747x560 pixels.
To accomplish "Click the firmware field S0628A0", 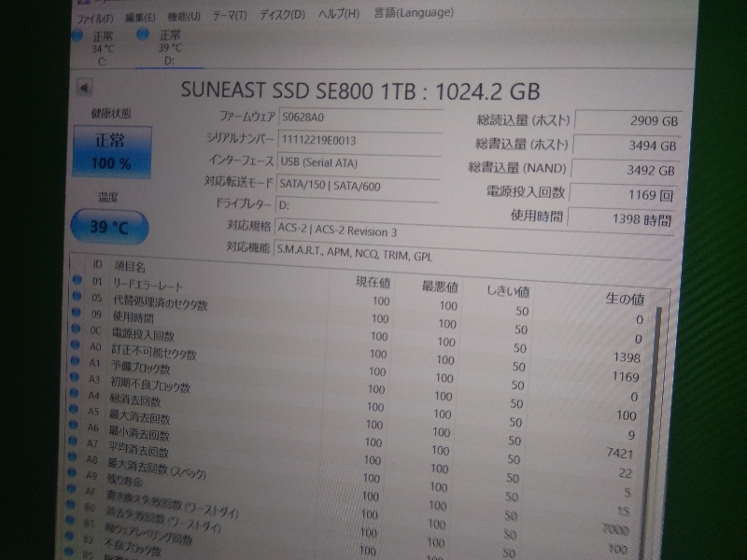I will (x=360, y=118).
